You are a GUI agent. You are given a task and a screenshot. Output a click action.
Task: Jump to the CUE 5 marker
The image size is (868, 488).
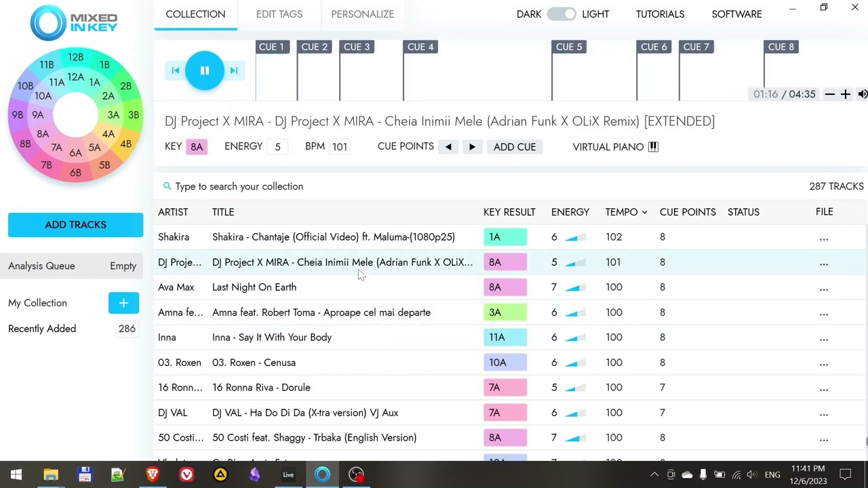569,47
